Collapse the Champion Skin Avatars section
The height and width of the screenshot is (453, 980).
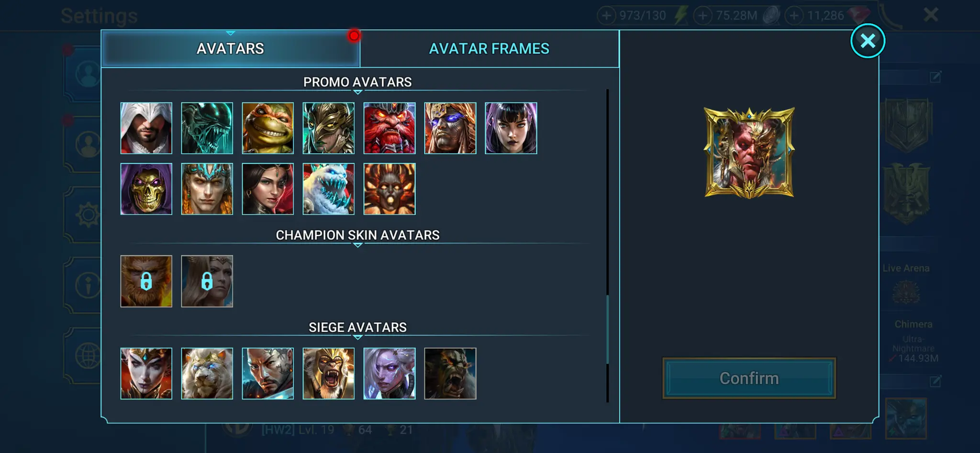(x=357, y=245)
